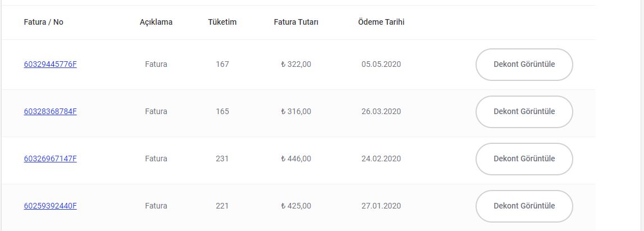644x231 pixels.
Task: View the receipt for the 27.01.2020 payment
Action: 524,206
